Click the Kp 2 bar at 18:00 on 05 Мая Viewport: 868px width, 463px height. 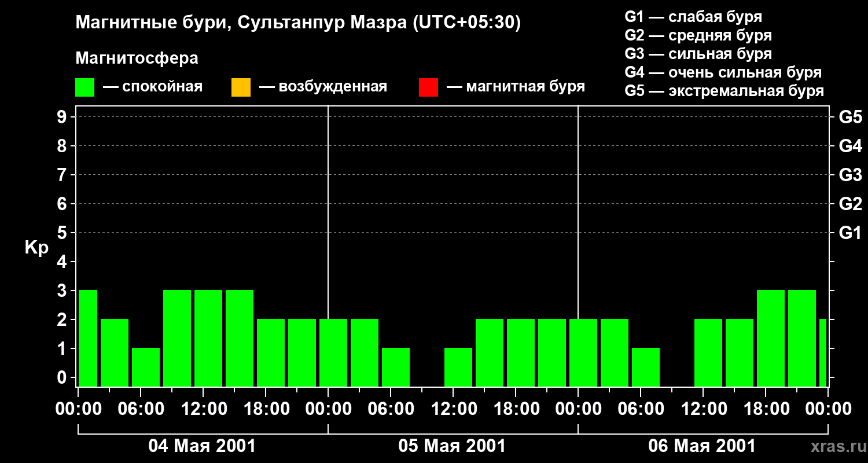[x=521, y=352]
